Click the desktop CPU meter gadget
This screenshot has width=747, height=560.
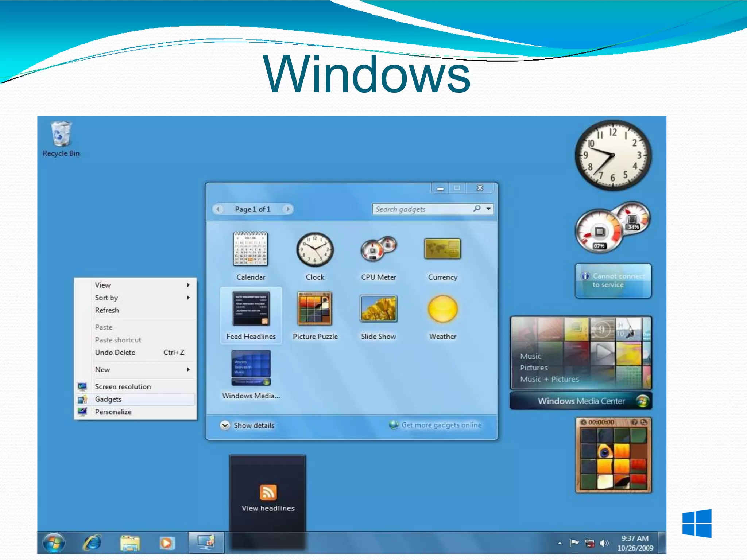(613, 227)
